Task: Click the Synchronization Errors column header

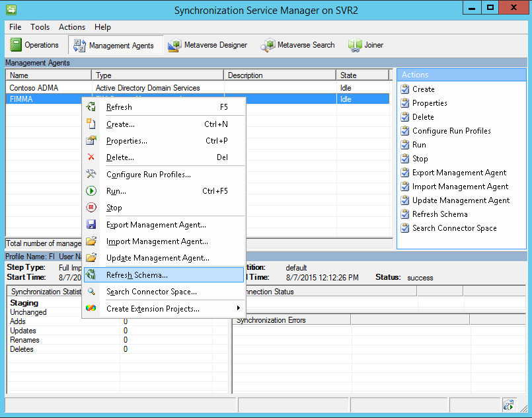Action: [292, 320]
